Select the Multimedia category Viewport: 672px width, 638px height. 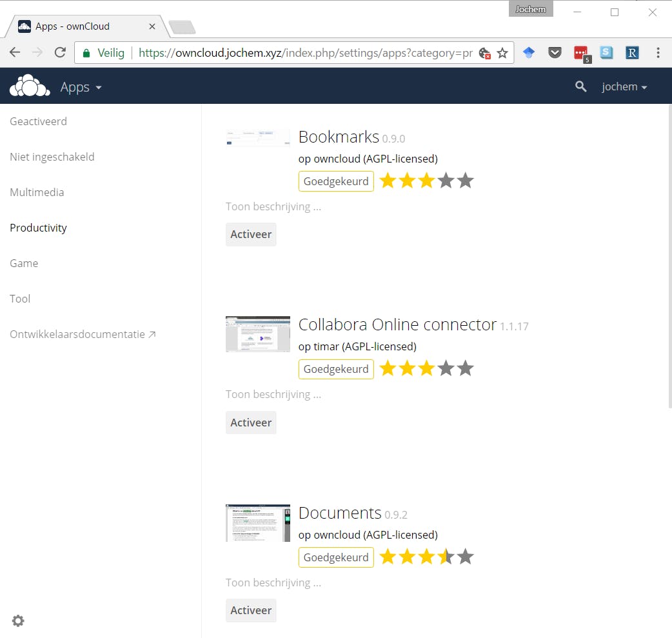point(37,192)
